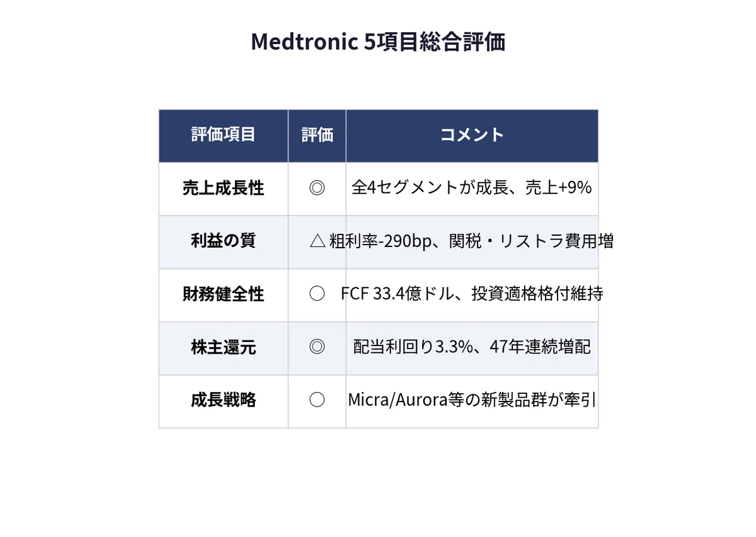
Task: Click the comment 全4セグメントが成長
Action: (x=429, y=188)
